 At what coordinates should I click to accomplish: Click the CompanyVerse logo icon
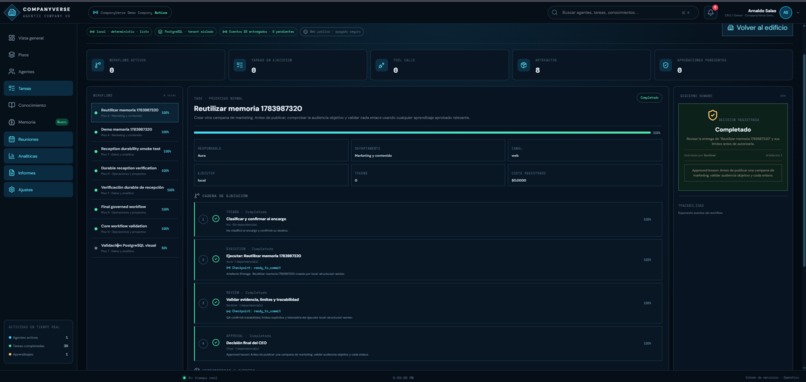tap(11, 12)
